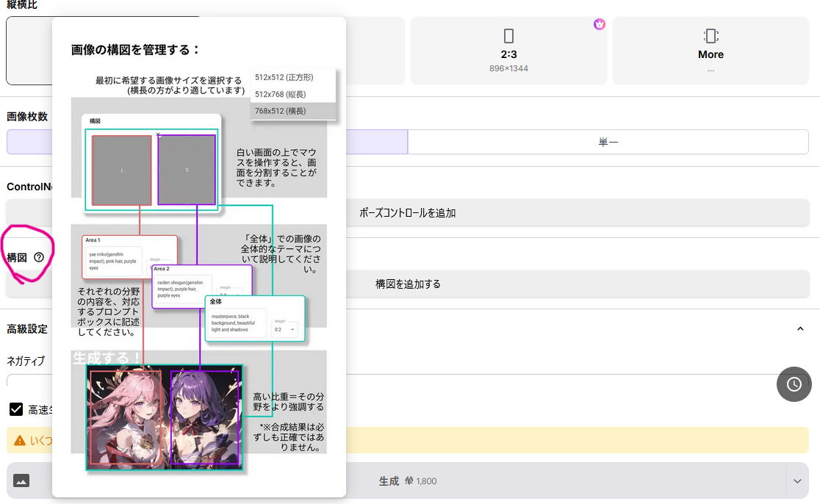Screen dimensions: 820x504
Task: Click the 構図 help question mark icon
Action: 39,257
